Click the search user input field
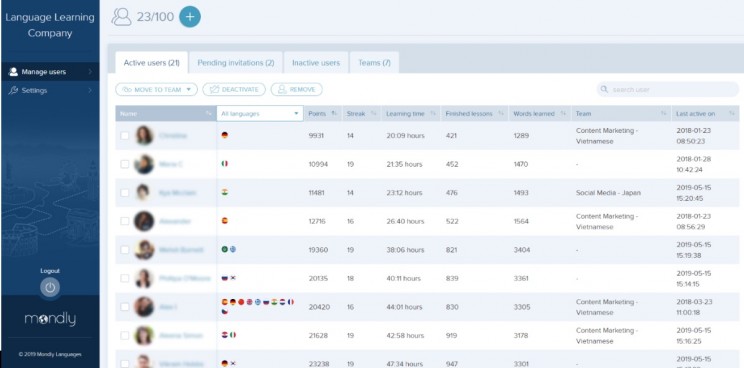 [668, 89]
